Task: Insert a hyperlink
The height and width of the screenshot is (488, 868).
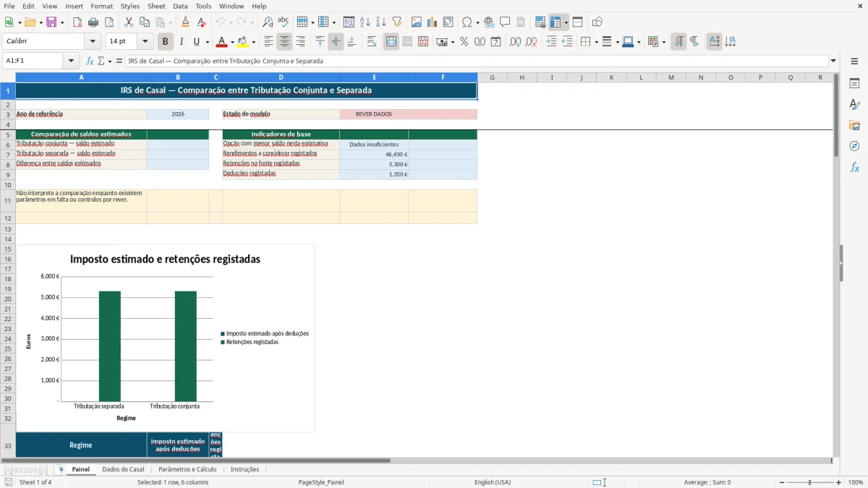Action: (x=489, y=22)
